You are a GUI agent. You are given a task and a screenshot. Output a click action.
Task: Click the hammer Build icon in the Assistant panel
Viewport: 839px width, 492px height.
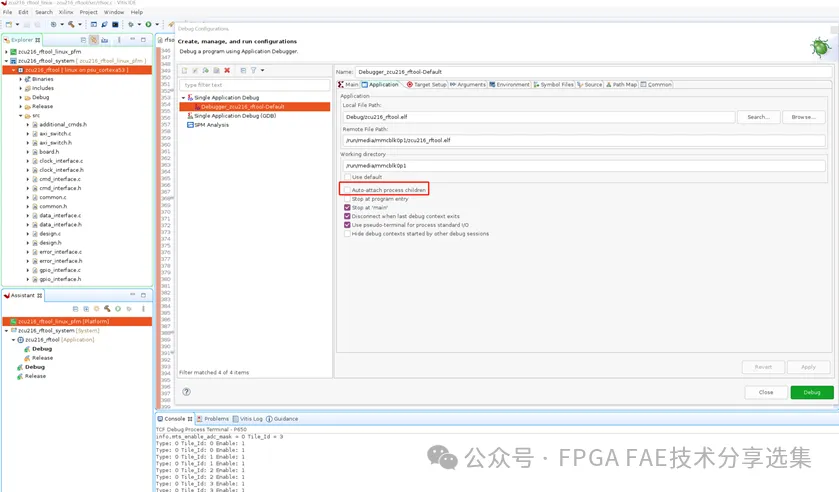(107, 309)
